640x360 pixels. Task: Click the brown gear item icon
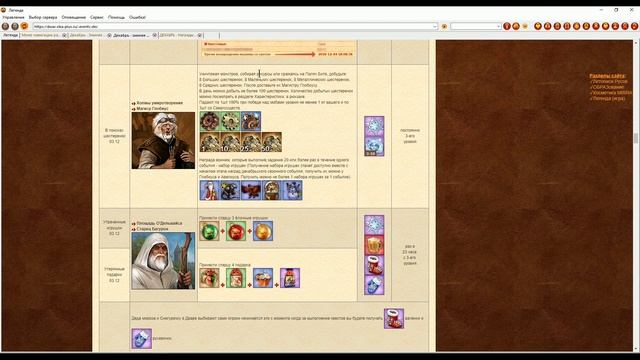coord(209,121)
